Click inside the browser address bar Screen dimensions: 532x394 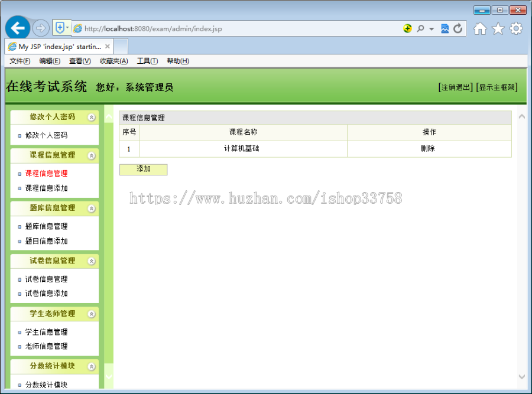click(236, 28)
